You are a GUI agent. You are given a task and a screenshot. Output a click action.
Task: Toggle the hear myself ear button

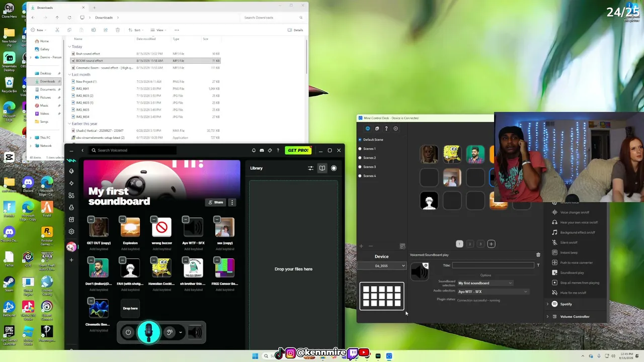[169, 332]
